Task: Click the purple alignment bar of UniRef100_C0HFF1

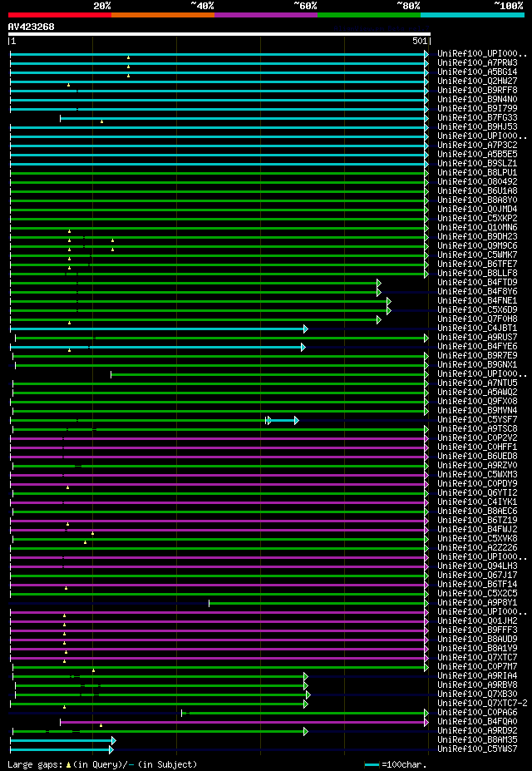Action: pos(219,448)
